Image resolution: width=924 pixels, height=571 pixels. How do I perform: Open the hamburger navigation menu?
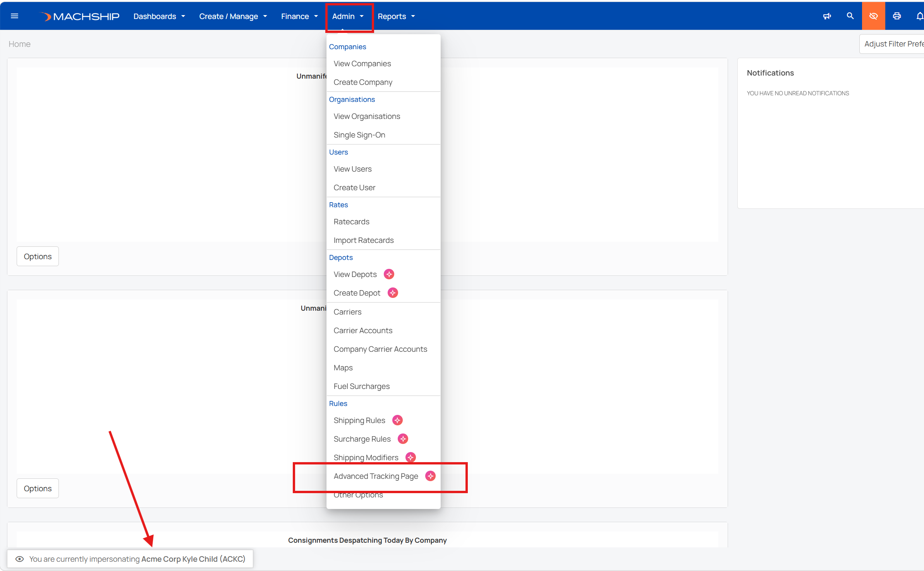point(15,16)
